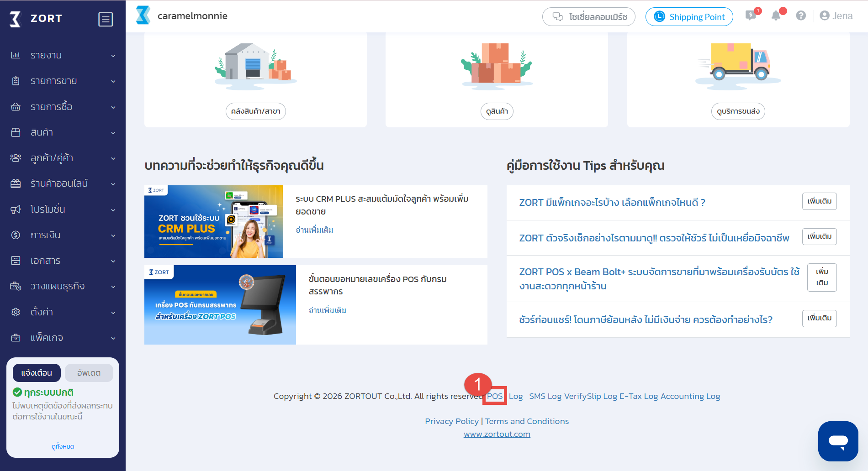Click the ลูกค้า/คู่ค้า people icon

click(16, 158)
